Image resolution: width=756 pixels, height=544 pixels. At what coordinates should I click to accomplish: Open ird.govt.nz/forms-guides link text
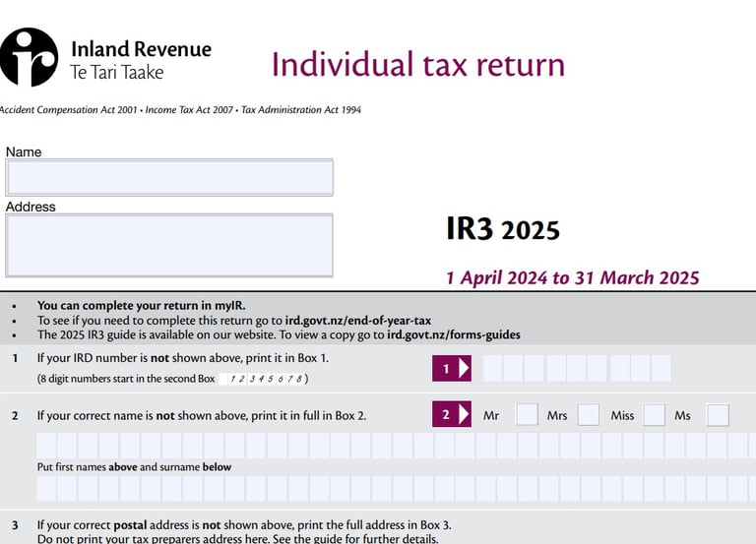click(454, 334)
